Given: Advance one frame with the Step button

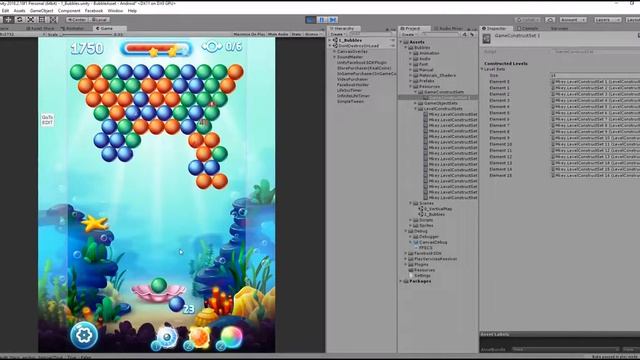Looking at the screenshot, I should pyautogui.click(x=333, y=20).
